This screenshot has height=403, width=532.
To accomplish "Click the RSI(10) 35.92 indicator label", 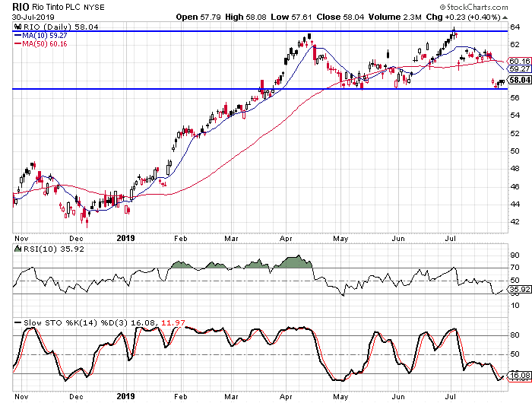I will 53,249.
